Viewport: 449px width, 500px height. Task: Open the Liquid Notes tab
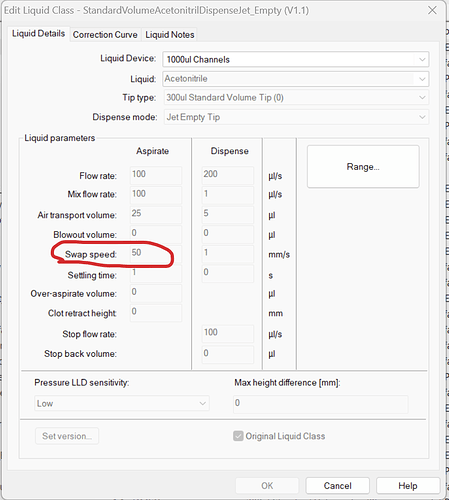pyautogui.click(x=170, y=35)
